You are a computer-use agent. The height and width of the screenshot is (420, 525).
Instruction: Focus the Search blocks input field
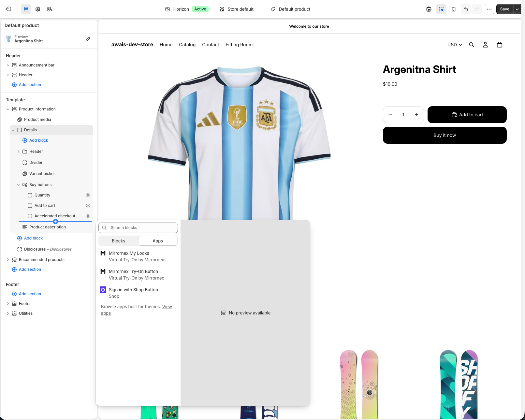tap(138, 228)
